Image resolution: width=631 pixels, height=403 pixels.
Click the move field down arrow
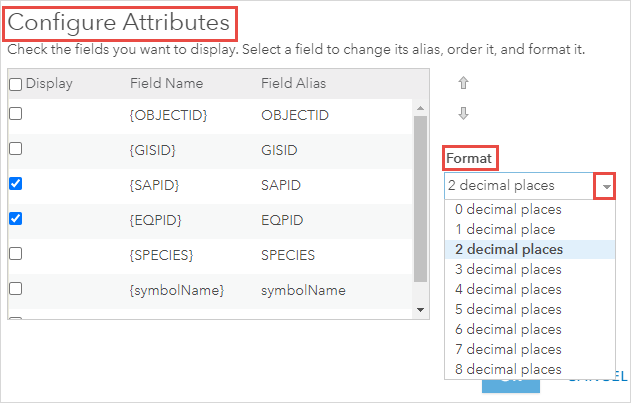463,114
